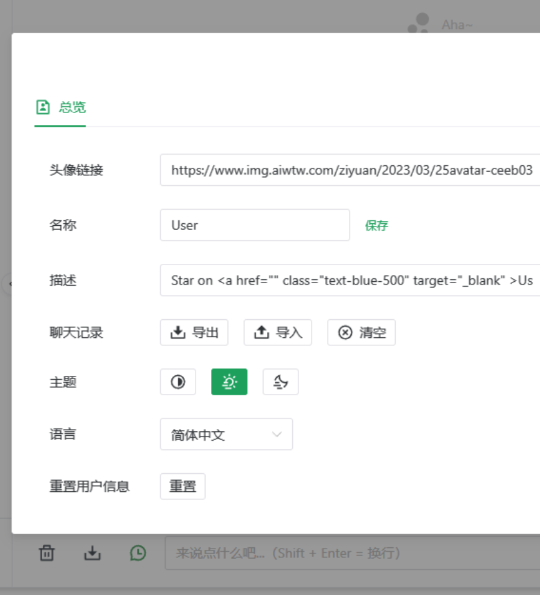The image size is (540, 595).
Task: Select the light sun theme option
Action: (229, 382)
